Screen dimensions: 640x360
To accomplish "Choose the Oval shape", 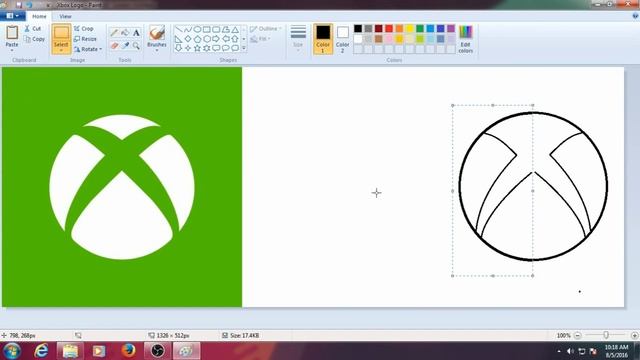I will (x=197, y=29).
